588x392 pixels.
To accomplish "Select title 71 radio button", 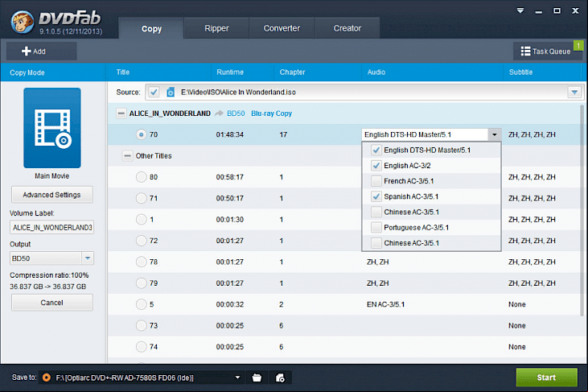I will point(141,198).
